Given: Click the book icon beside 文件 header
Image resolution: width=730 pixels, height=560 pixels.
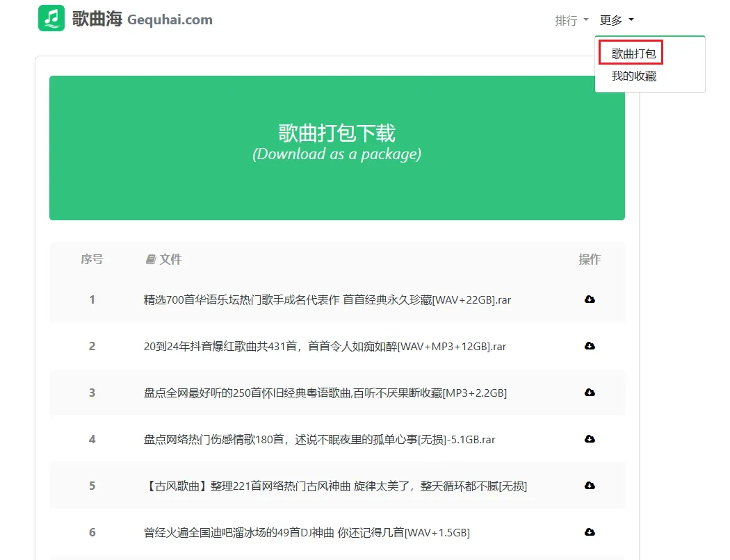Looking at the screenshot, I should tap(150, 259).
